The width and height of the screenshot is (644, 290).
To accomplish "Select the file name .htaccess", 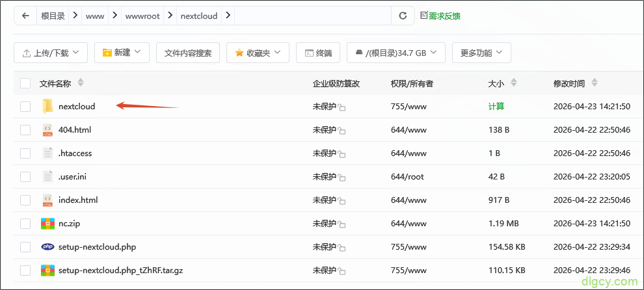I will pyautogui.click(x=75, y=153).
